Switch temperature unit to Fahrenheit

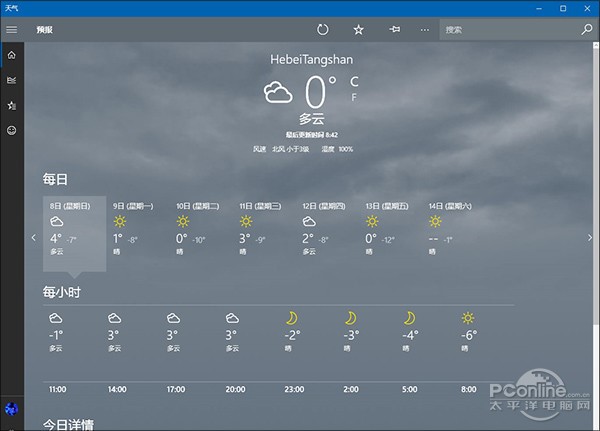click(x=354, y=98)
